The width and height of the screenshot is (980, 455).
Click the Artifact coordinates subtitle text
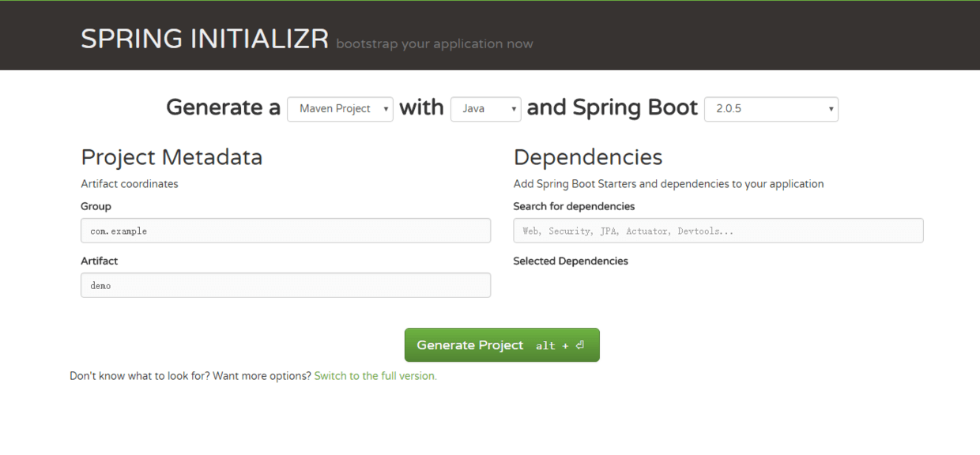tap(130, 184)
